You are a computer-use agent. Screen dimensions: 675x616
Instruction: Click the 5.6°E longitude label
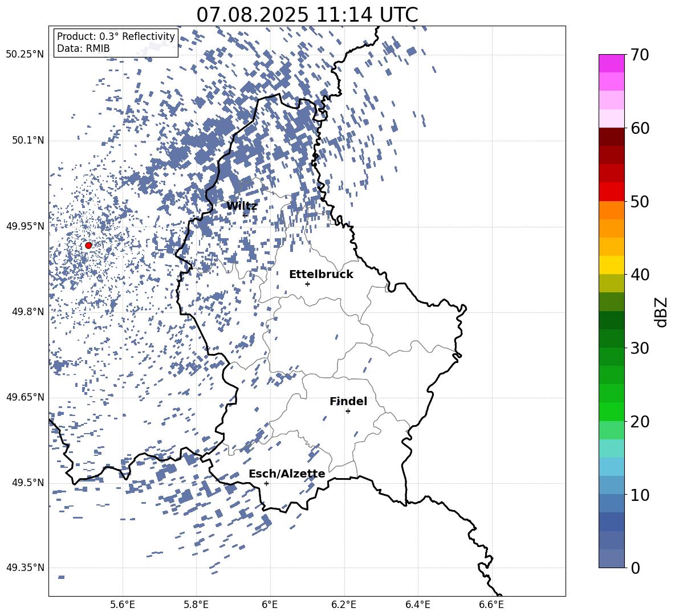(x=123, y=605)
